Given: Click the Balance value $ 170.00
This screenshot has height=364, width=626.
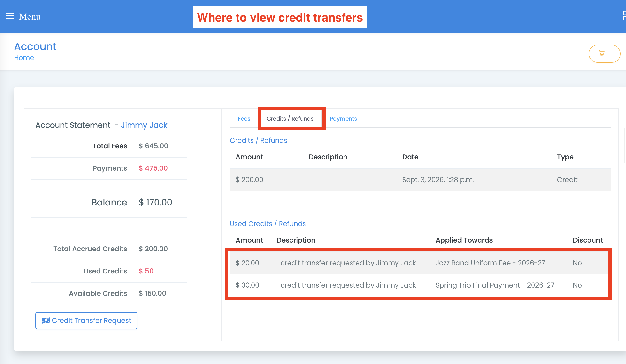Looking at the screenshot, I should click(x=155, y=202).
